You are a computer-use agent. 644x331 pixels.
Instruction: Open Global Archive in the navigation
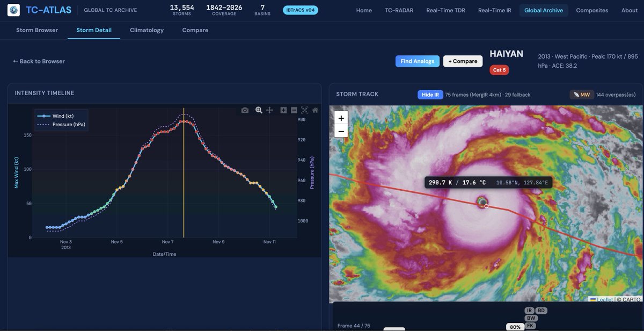(544, 10)
